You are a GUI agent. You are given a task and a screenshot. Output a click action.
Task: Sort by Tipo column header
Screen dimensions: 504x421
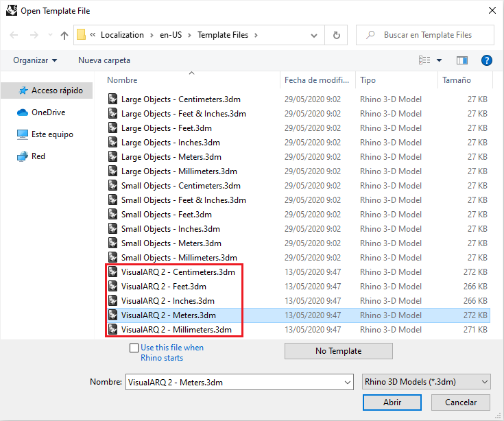[368, 80]
